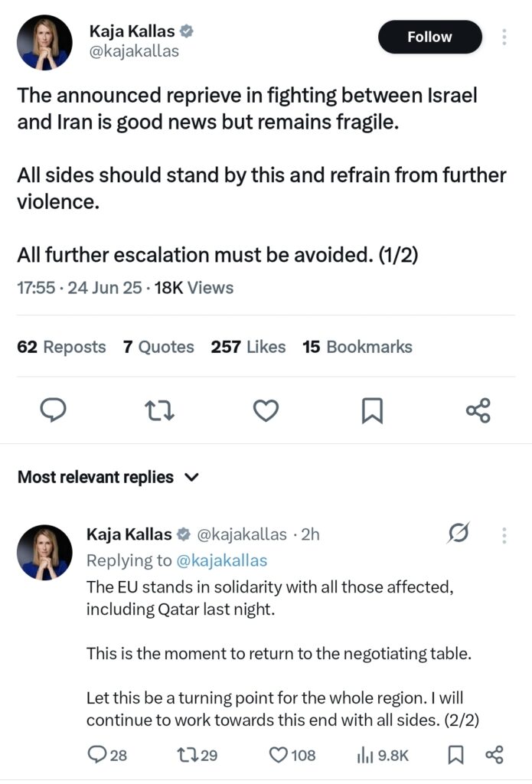Repost the reply showing 29 reposts
The image size is (532, 784).
click(x=197, y=754)
